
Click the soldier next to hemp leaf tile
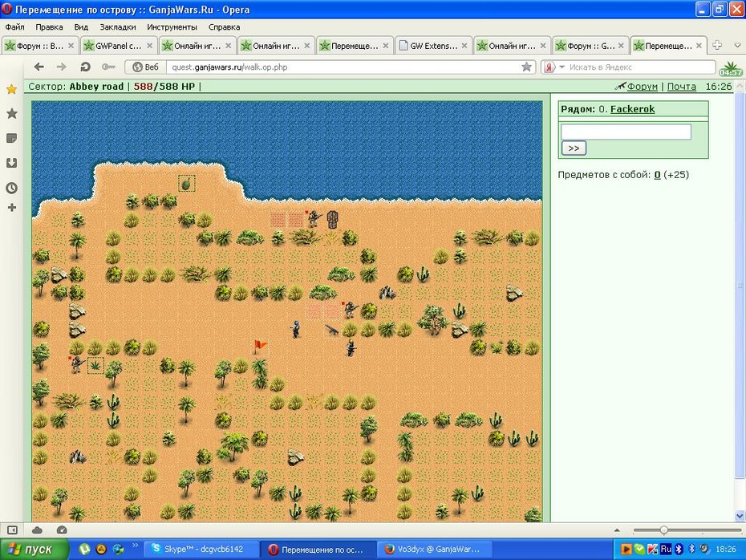[76, 365]
